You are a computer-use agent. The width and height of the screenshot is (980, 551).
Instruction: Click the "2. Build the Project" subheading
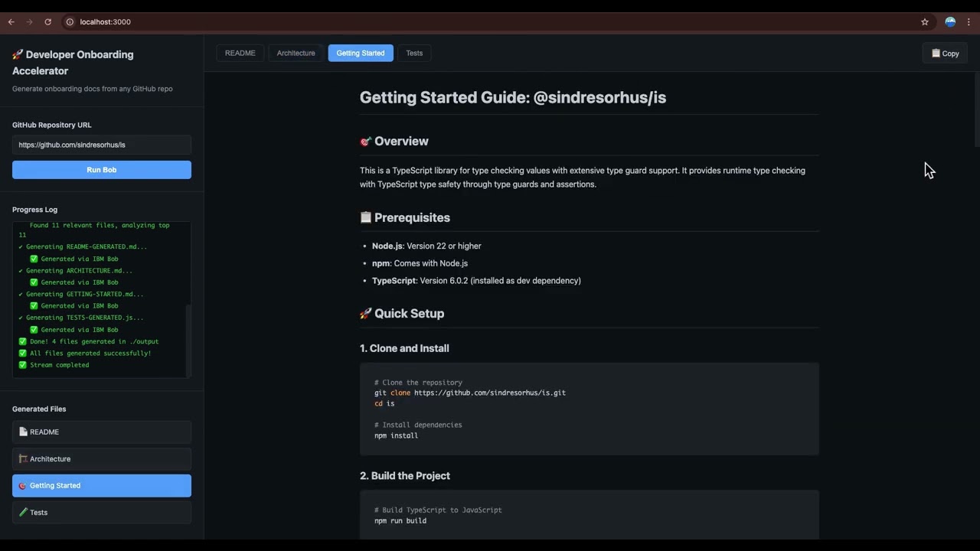tap(405, 476)
